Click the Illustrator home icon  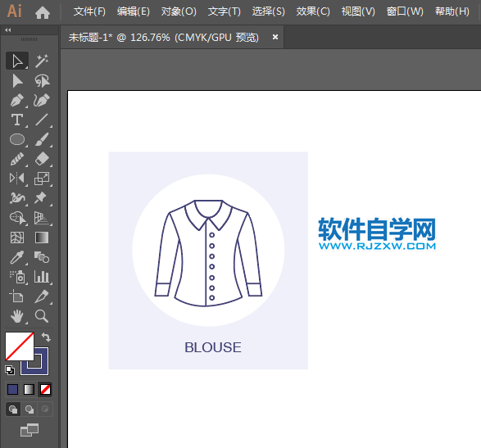click(43, 12)
